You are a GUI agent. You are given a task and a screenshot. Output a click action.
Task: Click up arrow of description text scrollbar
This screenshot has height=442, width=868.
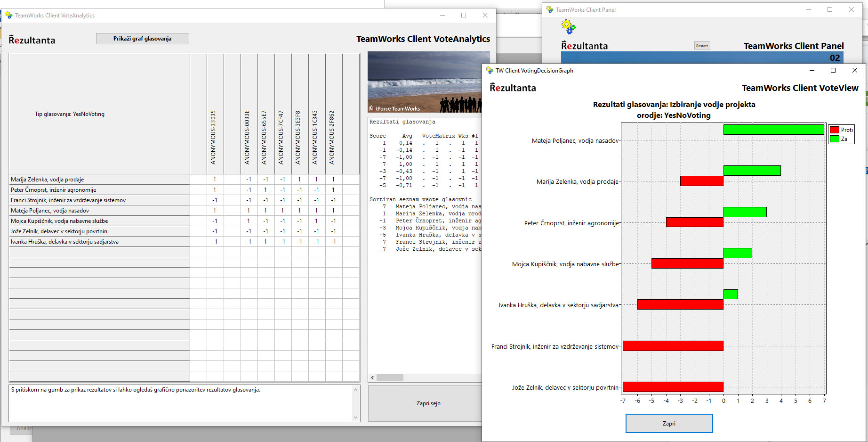click(x=356, y=390)
